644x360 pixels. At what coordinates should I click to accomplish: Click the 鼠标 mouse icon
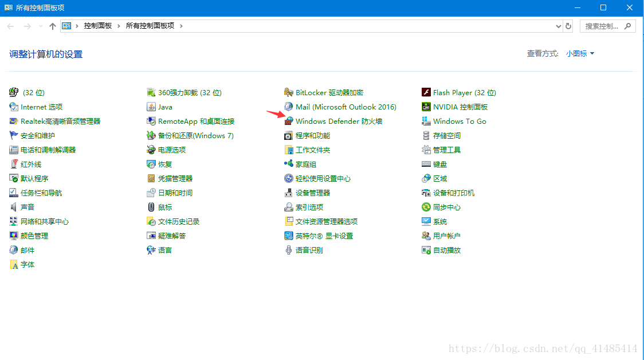(151, 207)
